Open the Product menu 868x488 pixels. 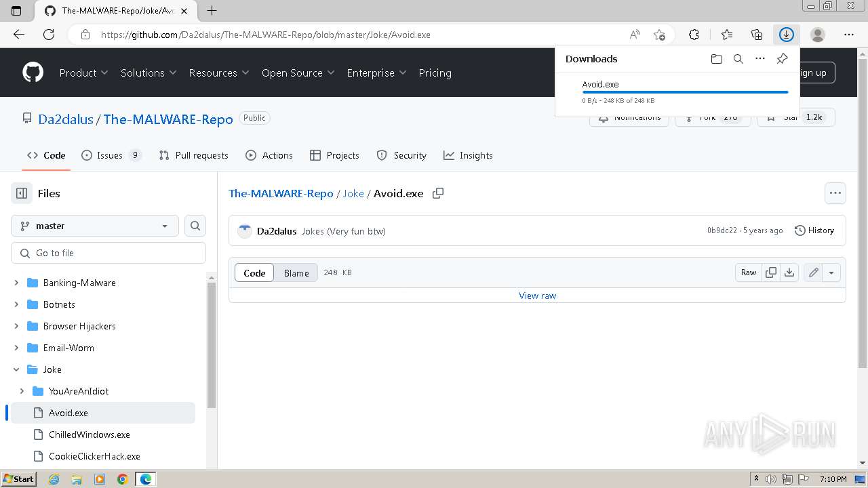84,73
